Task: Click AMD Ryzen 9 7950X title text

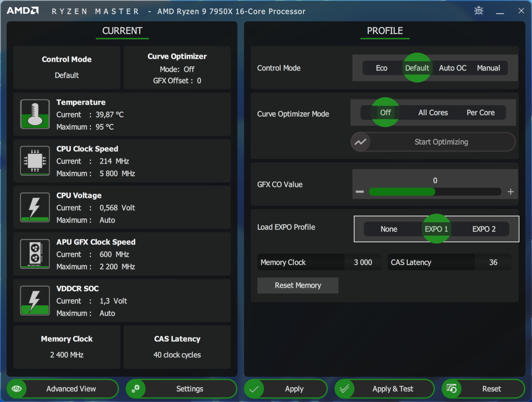Action: click(231, 11)
